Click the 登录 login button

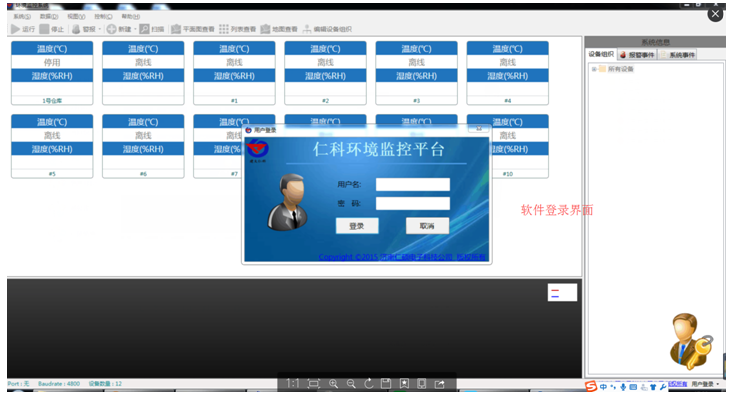[357, 226]
